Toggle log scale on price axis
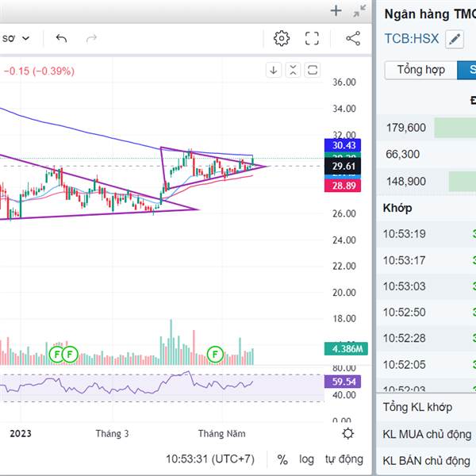Image resolution: width=476 pixels, height=476 pixels. tap(307, 459)
